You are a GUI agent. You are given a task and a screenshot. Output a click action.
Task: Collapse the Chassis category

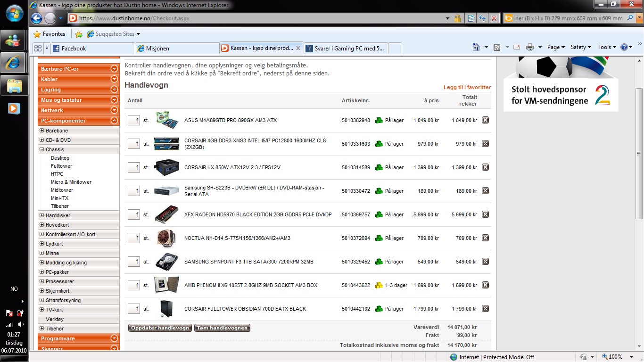pos(42,149)
